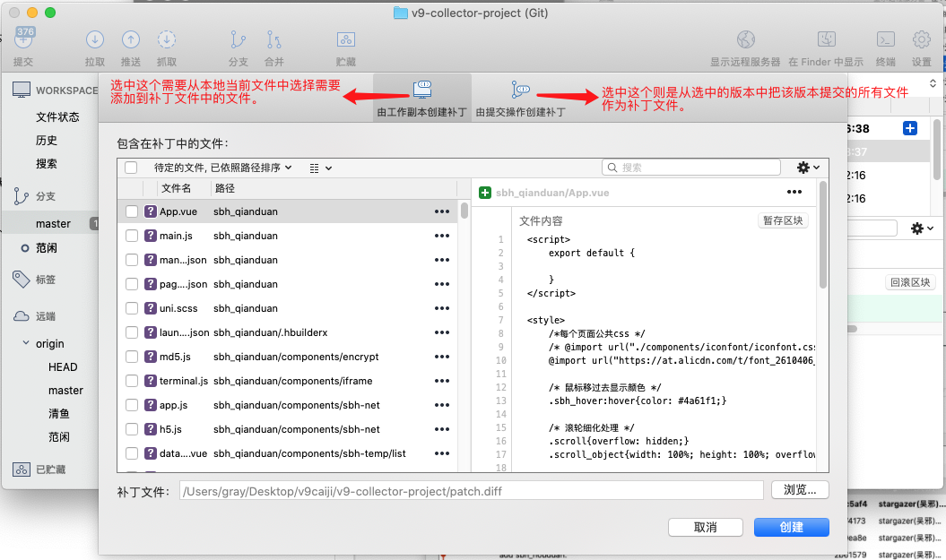Image resolution: width=946 pixels, height=560 pixels.
Task: Click the Remotes (远端) cloud icon
Action: coord(22,316)
